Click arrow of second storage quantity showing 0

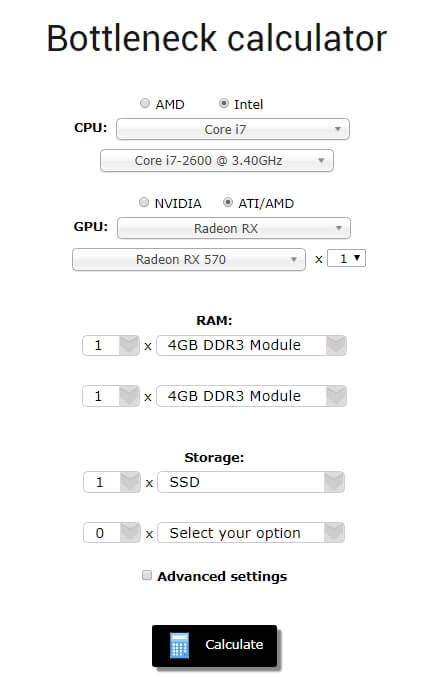[130, 533]
